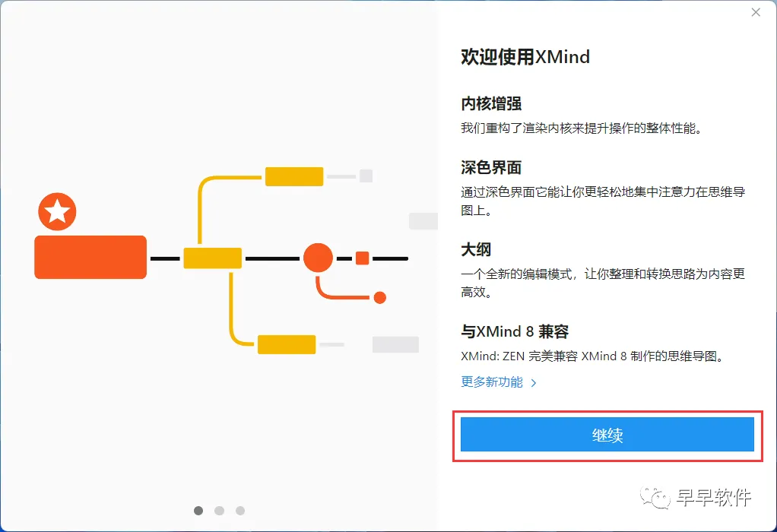Viewport: 777px width, 532px height.
Task: Click the yellow central branch topic block
Action: [x=213, y=258]
